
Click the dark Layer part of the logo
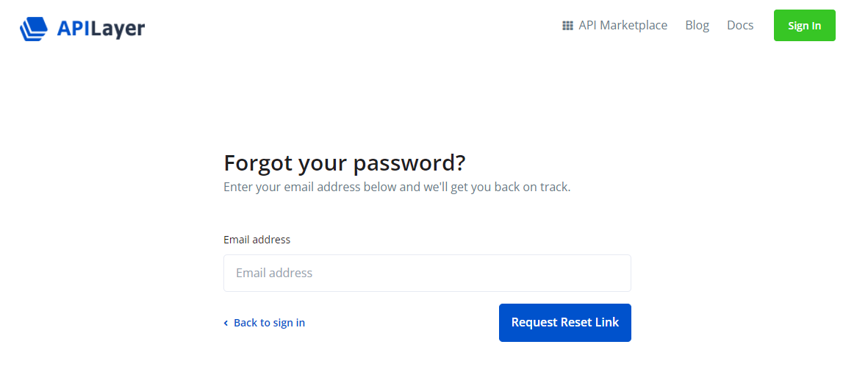click(118, 29)
